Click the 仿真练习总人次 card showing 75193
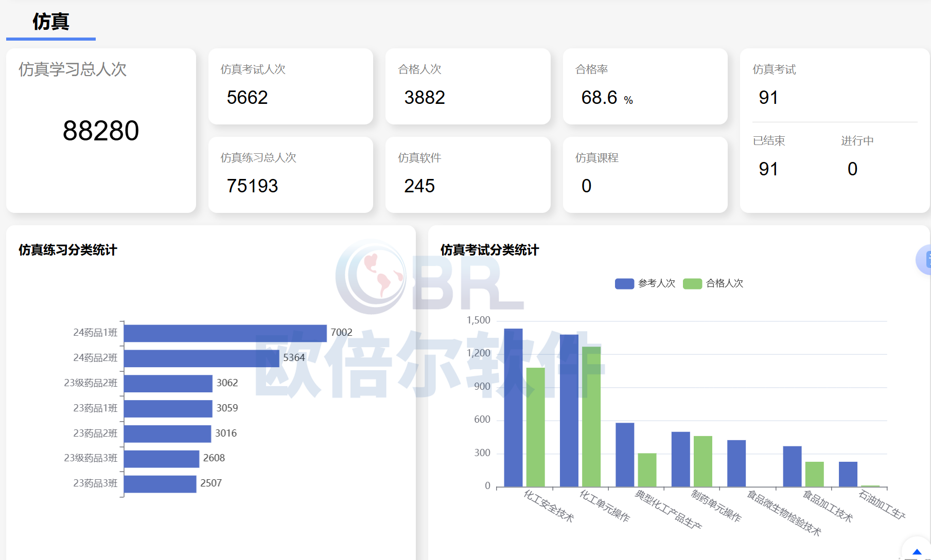 point(290,175)
